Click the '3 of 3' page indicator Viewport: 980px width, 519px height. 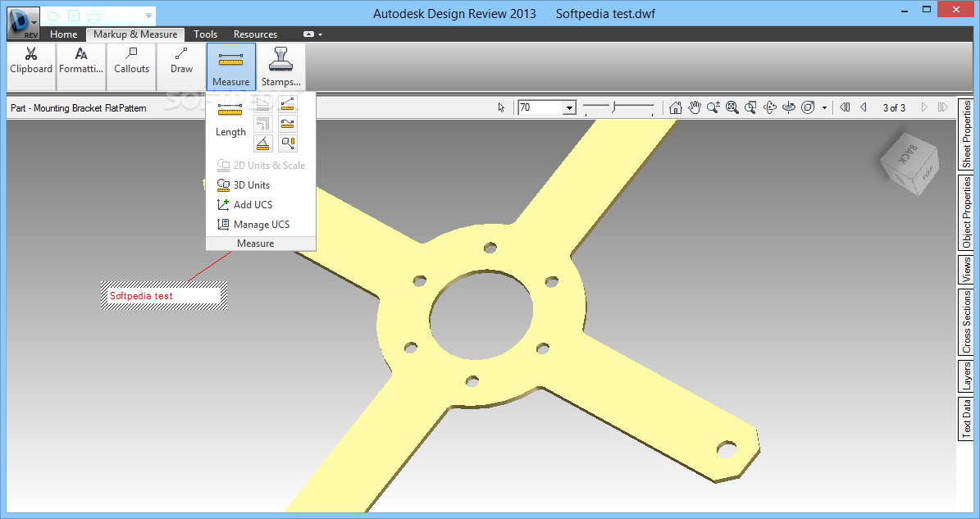coord(894,108)
